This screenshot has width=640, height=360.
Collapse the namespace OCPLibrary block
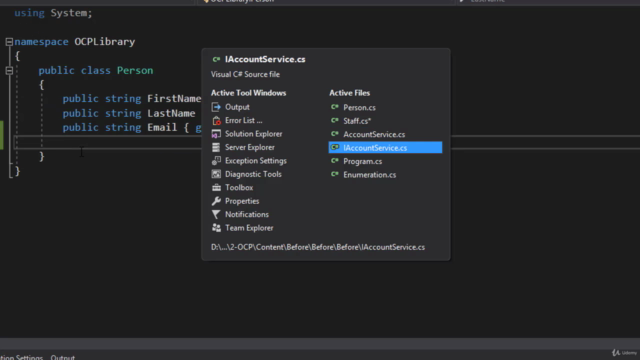click(9, 42)
